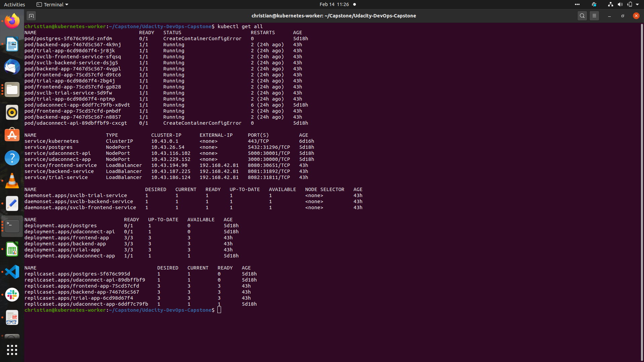The width and height of the screenshot is (644, 362).
Task: Click the top bar three-dots indicator
Action: (577, 4)
